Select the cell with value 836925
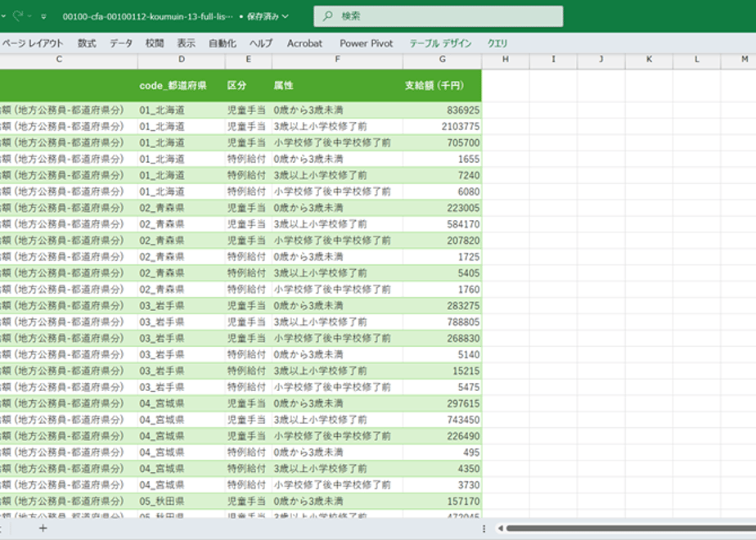Viewport: 756px width, 540px height. click(442, 110)
